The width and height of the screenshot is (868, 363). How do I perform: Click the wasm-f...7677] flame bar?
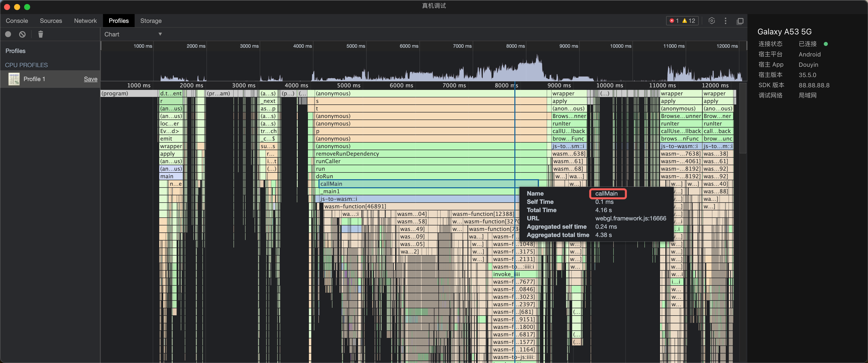coord(514,281)
